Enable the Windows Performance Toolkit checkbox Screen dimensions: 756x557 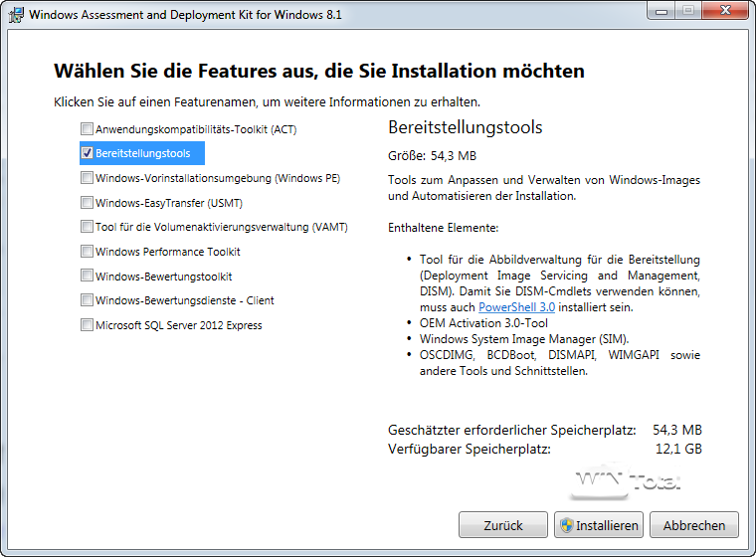[88, 252]
